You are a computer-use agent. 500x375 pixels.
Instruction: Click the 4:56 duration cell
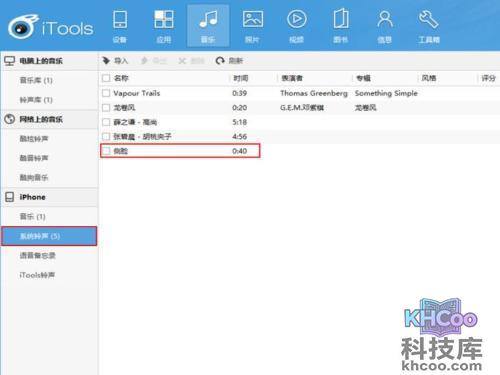coord(240,136)
